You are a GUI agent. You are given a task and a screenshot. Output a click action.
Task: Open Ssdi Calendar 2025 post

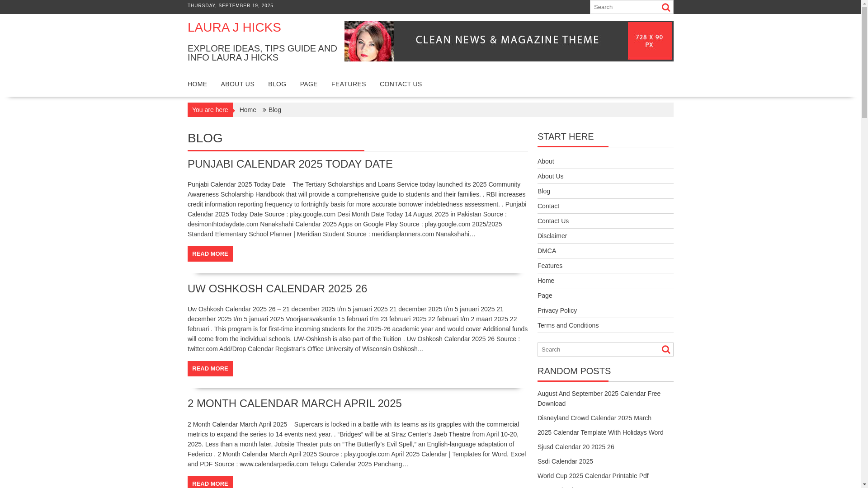pyautogui.click(x=565, y=461)
